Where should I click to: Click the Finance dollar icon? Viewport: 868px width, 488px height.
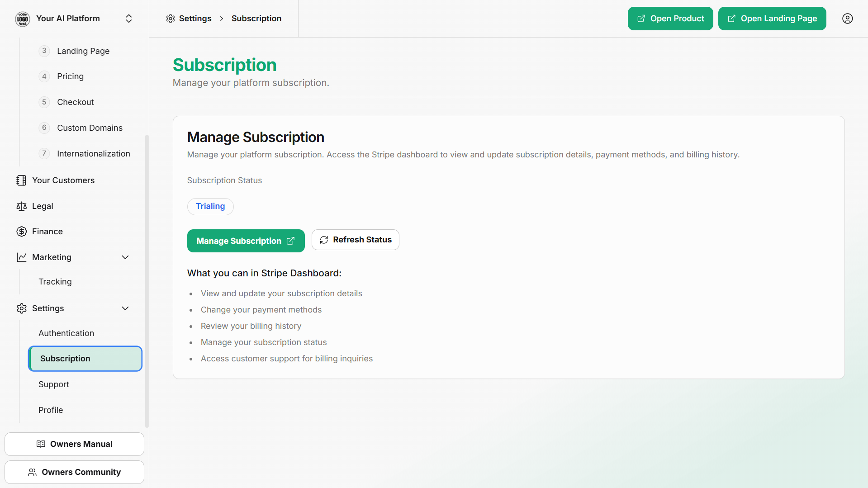(21, 232)
